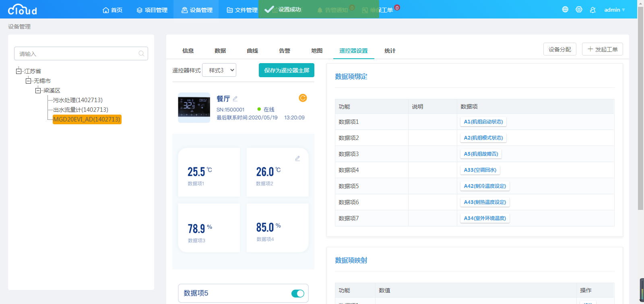The height and width of the screenshot is (304, 644).
Task: Switch to the 告警 tab
Action: click(x=285, y=51)
